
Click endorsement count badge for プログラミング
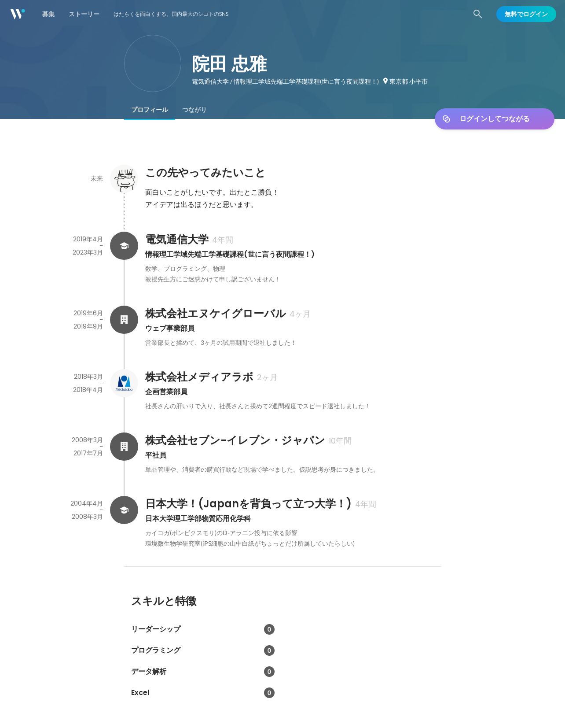tap(269, 650)
